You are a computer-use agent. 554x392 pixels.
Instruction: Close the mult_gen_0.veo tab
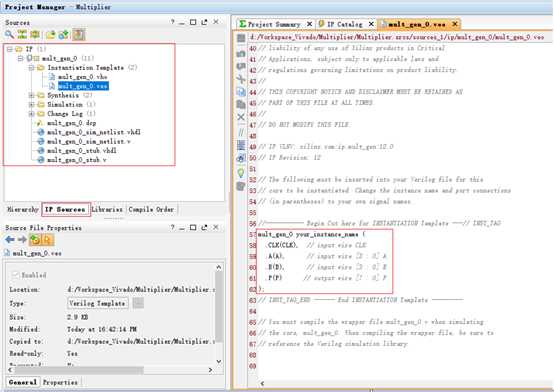coord(455,24)
